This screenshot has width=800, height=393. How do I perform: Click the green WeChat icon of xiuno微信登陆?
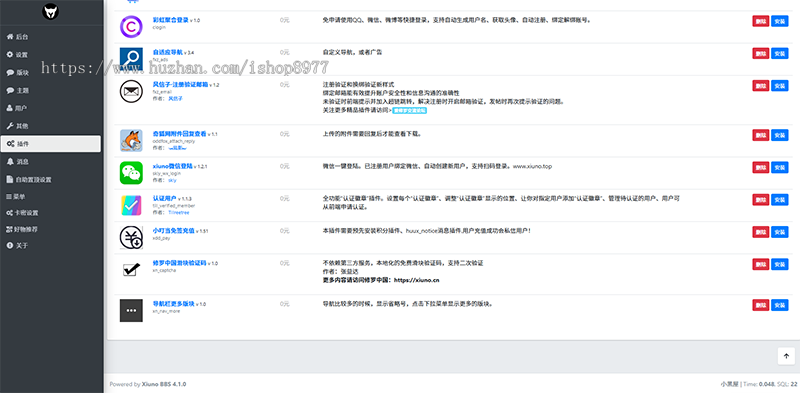pos(131,173)
